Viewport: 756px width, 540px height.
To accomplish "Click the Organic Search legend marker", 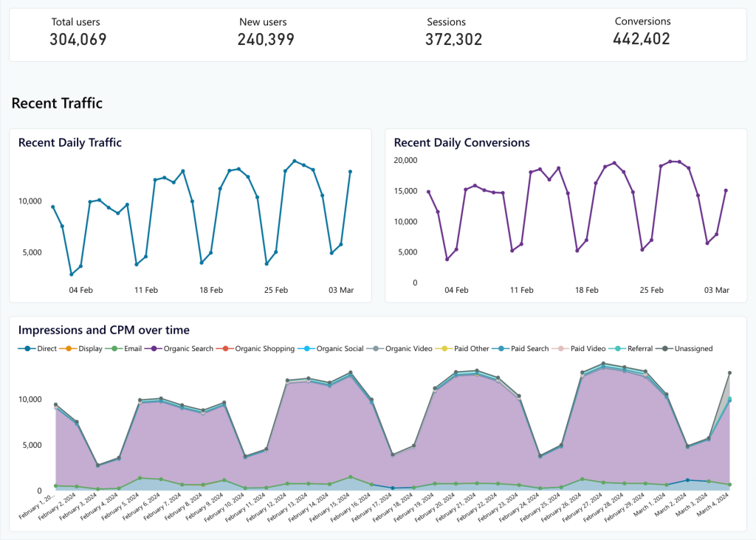I will coord(182,348).
